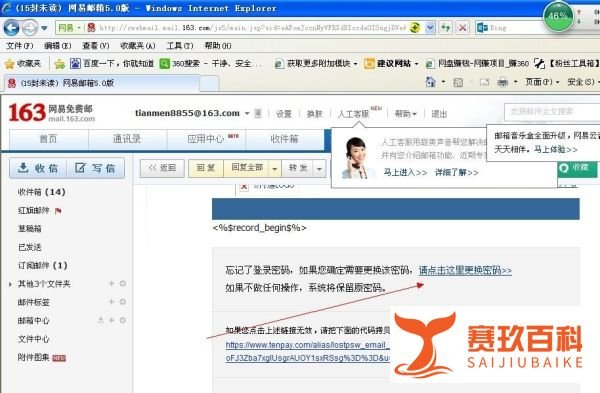The image size is (600, 393).
Task: Open the dropdown arrow next to 回复全部
Action: point(275,168)
